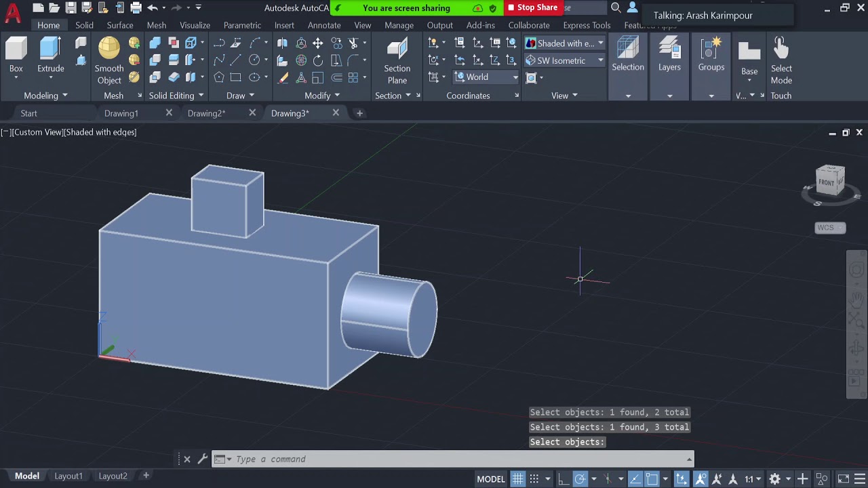The width and height of the screenshot is (868, 488).
Task: Click in the command line input field
Action: (458, 459)
